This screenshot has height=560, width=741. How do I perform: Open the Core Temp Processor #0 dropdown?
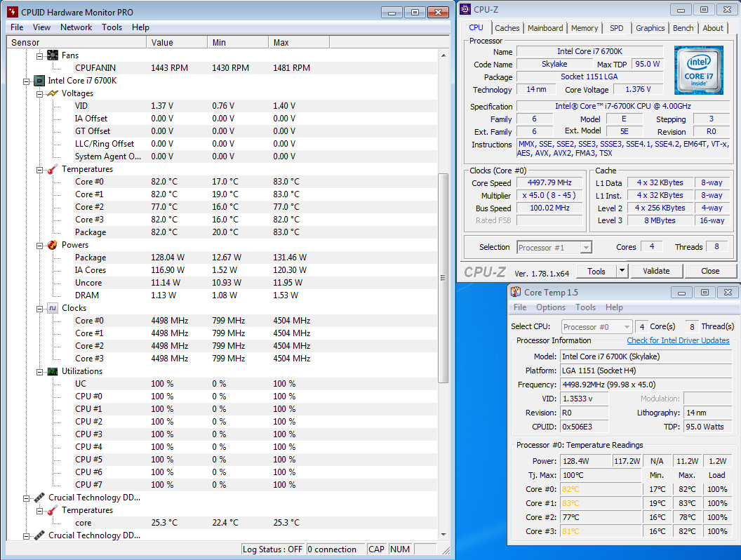pyautogui.click(x=627, y=326)
